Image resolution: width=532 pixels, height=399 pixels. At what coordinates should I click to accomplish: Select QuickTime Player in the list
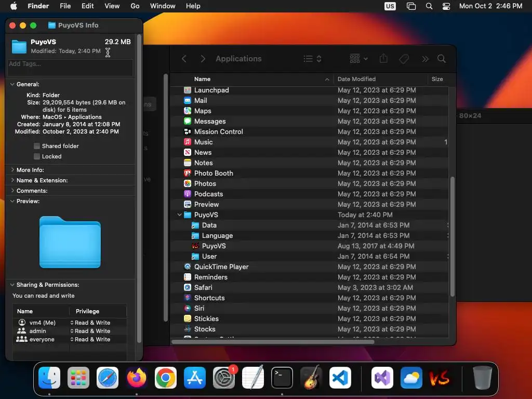[310, 267]
